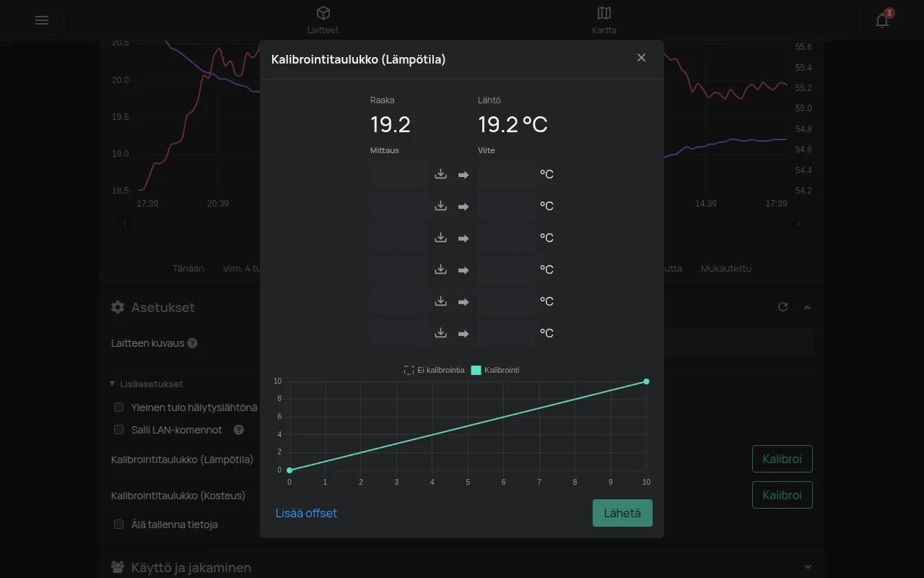Screen dimensions: 924x578
Task: Open the hamburger main menu
Action: [42, 20]
